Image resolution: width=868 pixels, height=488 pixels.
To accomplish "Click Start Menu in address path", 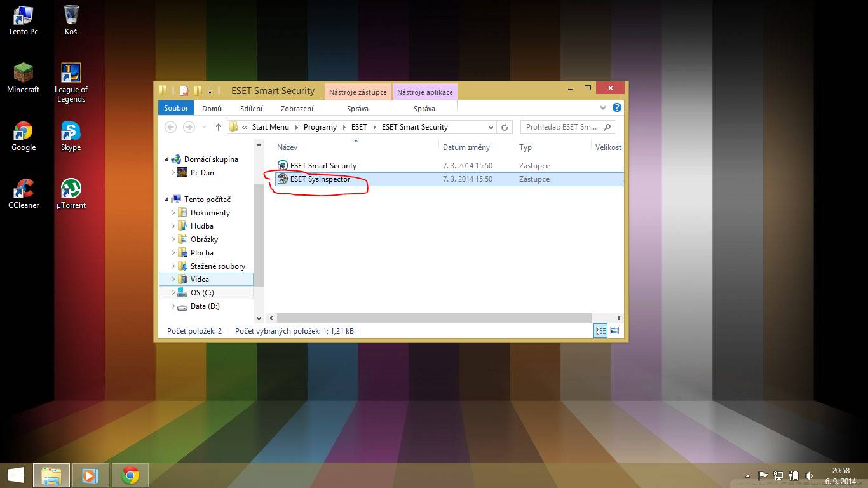I will pyautogui.click(x=270, y=127).
